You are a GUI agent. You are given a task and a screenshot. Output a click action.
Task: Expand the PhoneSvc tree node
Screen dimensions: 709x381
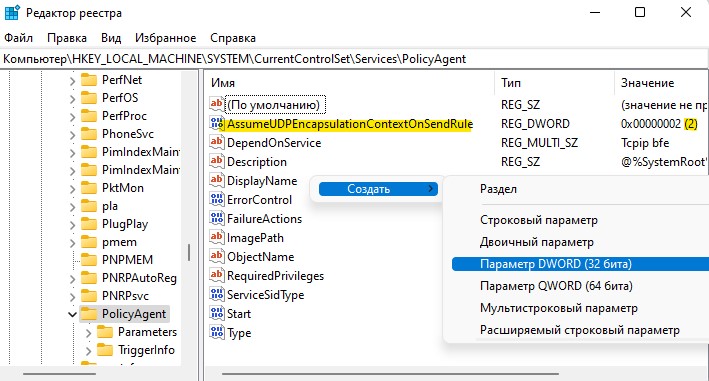(x=72, y=135)
